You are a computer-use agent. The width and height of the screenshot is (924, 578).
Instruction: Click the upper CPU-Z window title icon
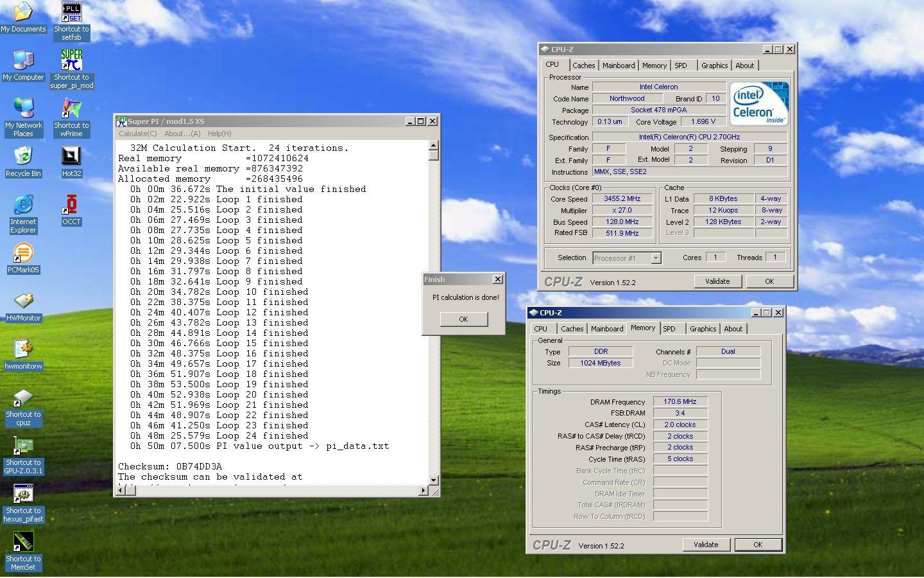tap(545, 49)
